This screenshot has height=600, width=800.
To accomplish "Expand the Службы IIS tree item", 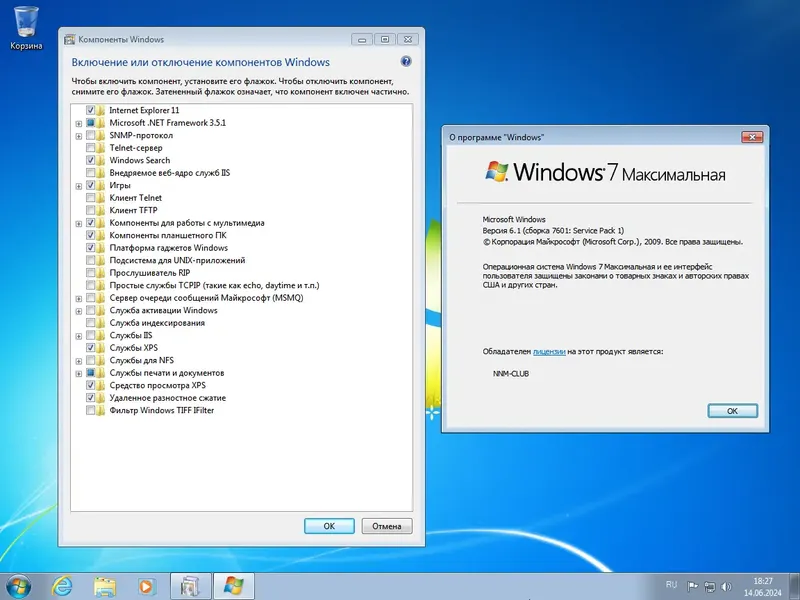I will click(77, 335).
